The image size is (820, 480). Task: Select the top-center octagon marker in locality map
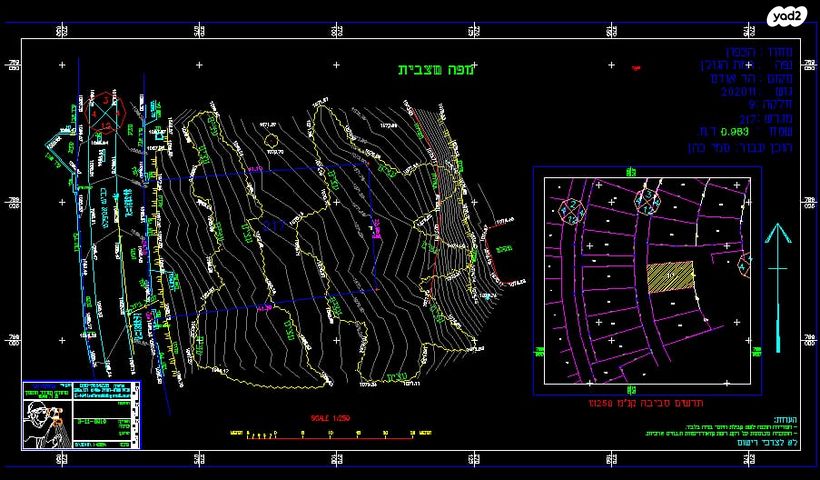tap(647, 198)
